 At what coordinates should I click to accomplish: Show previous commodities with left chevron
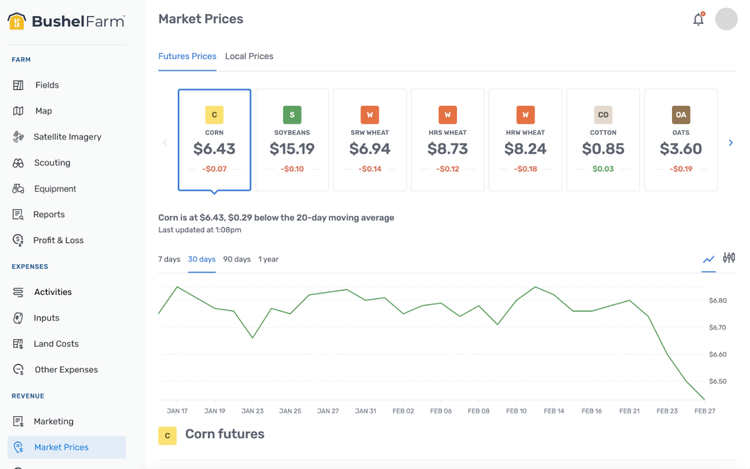pyautogui.click(x=165, y=142)
